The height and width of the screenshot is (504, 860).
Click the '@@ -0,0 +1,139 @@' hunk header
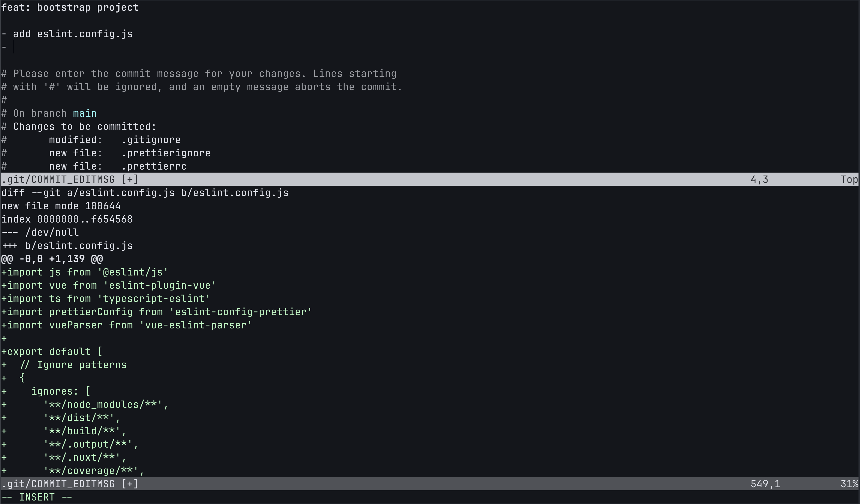52,259
